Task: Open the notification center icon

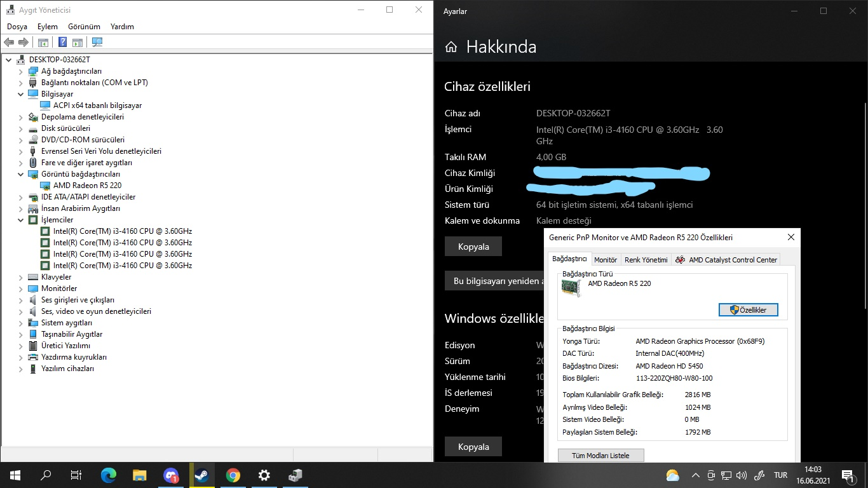Action: [x=848, y=475]
